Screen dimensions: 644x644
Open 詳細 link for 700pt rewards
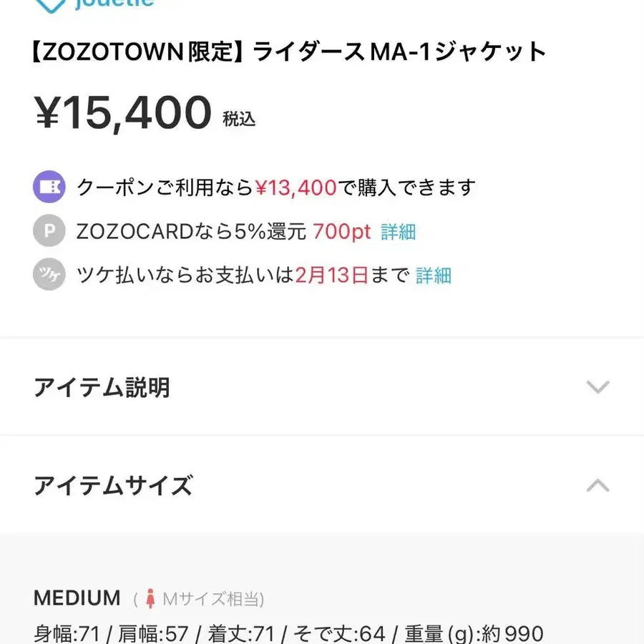tap(398, 232)
